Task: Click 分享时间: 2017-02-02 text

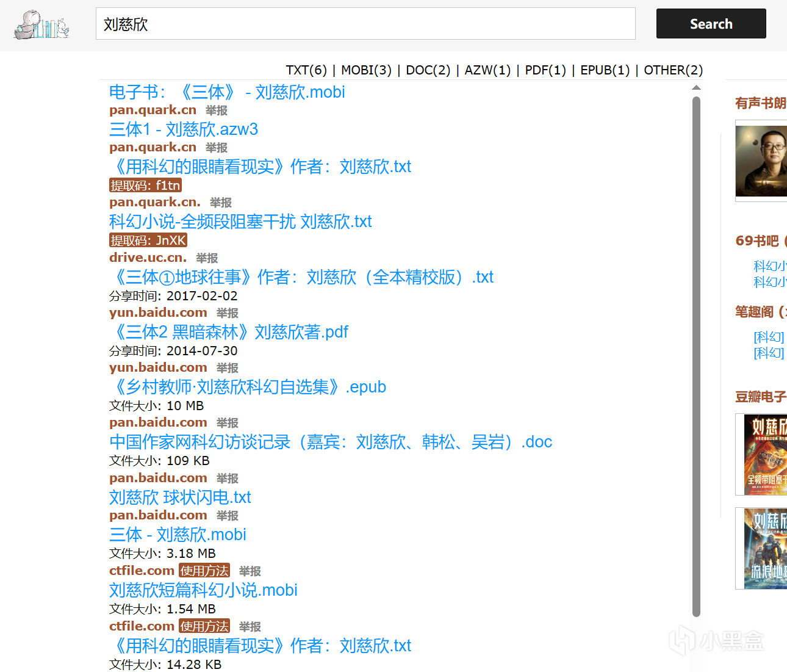Action: (x=173, y=296)
